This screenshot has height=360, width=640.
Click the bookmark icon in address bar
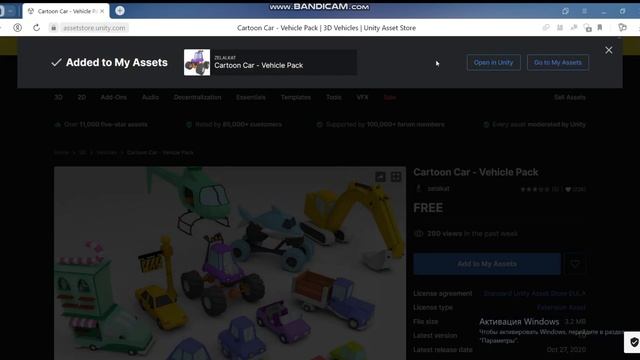600,28
